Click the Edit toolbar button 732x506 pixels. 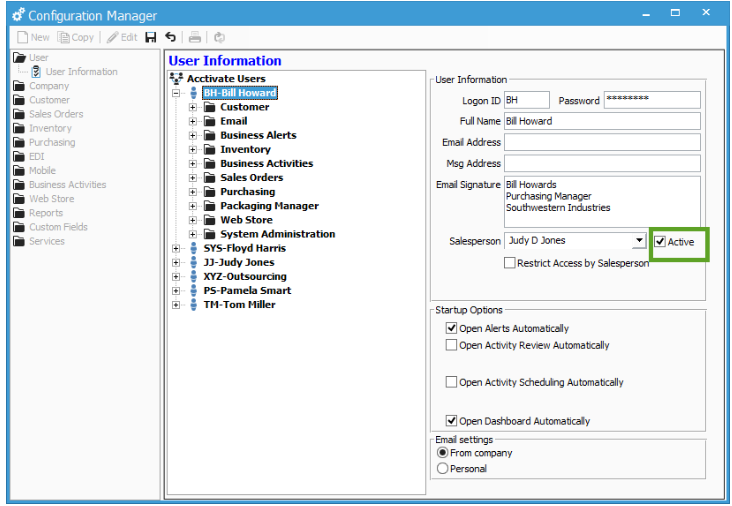[x=122, y=37]
